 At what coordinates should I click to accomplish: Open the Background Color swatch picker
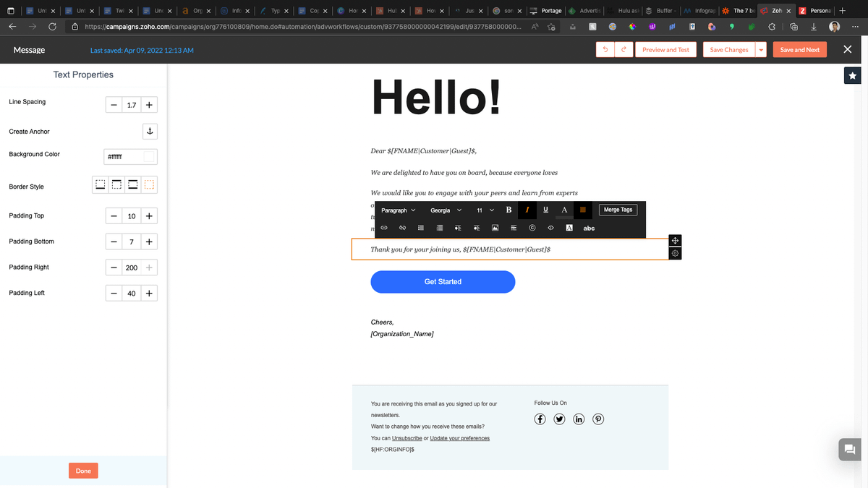149,157
